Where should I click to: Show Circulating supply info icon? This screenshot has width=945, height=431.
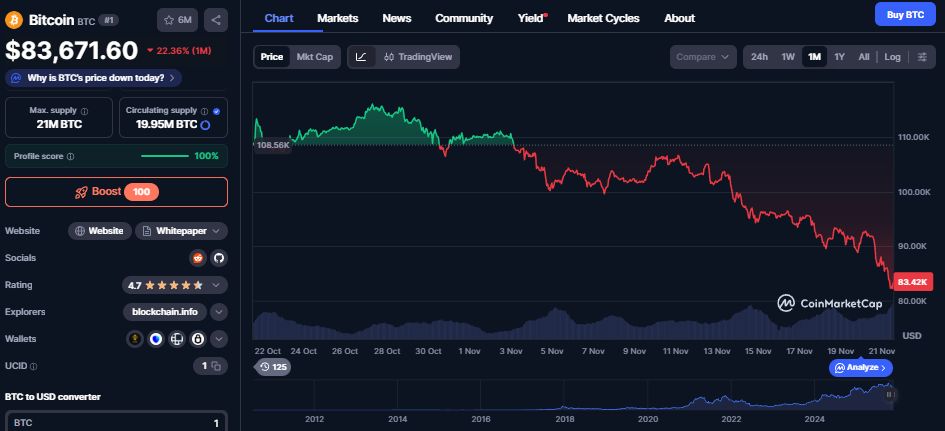(204, 111)
